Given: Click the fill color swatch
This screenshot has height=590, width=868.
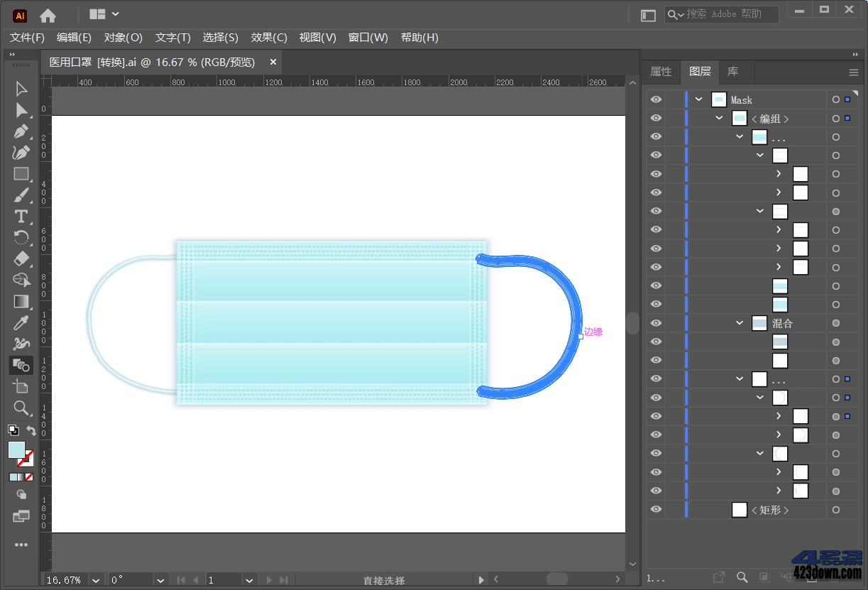Looking at the screenshot, I should point(16,449).
